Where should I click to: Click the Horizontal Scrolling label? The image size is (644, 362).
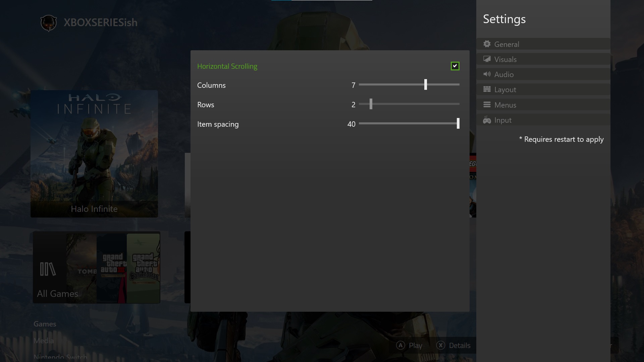click(227, 66)
